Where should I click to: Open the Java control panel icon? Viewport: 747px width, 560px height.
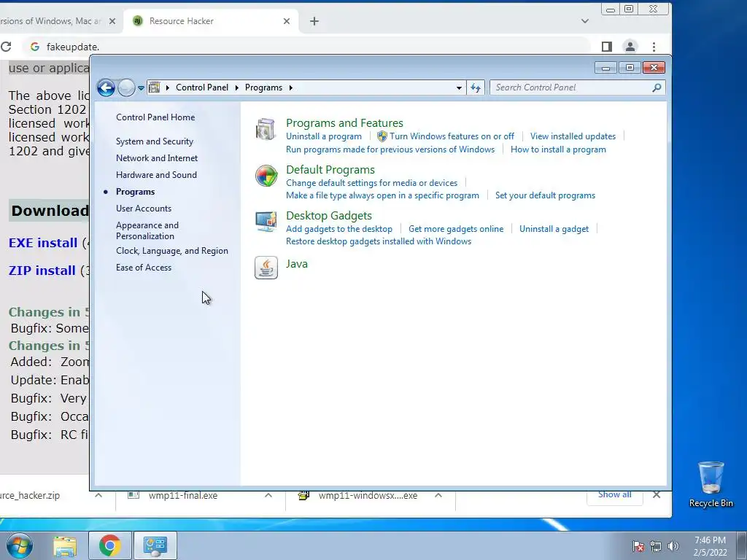click(x=266, y=268)
